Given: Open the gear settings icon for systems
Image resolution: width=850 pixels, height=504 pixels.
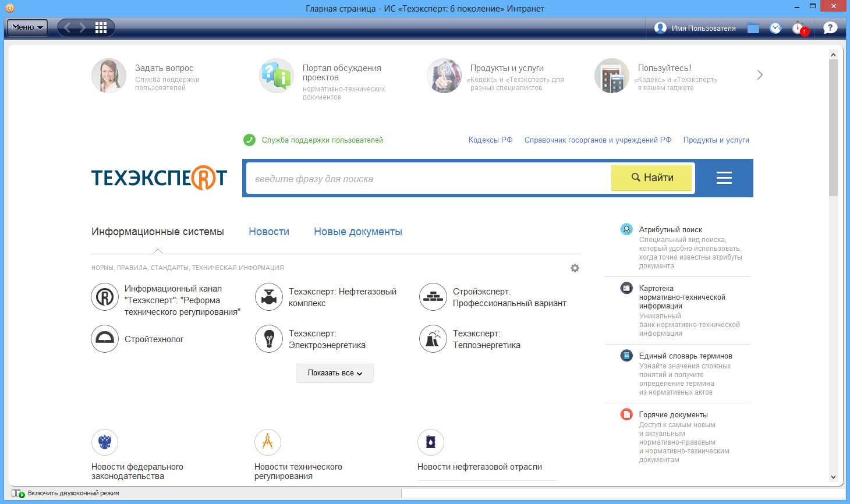Looking at the screenshot, I should point(575,268).
